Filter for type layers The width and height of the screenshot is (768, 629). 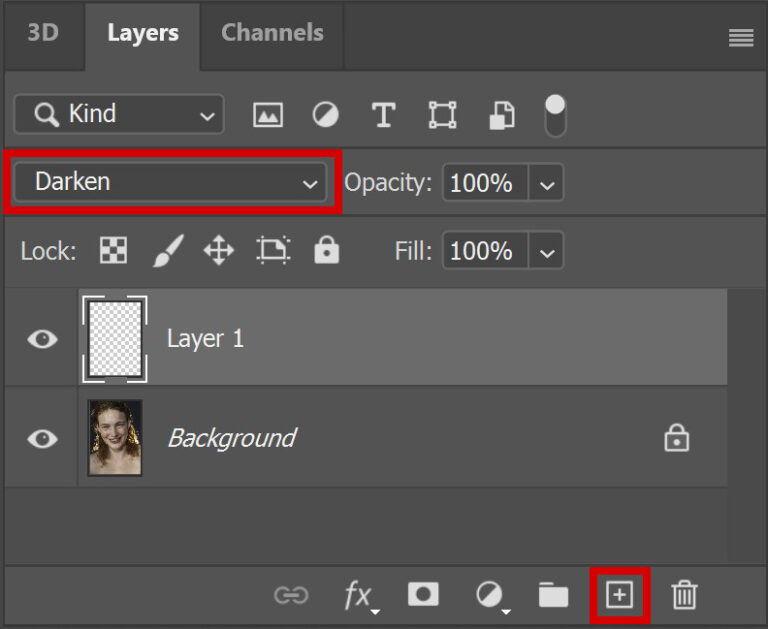click(383, 115)
